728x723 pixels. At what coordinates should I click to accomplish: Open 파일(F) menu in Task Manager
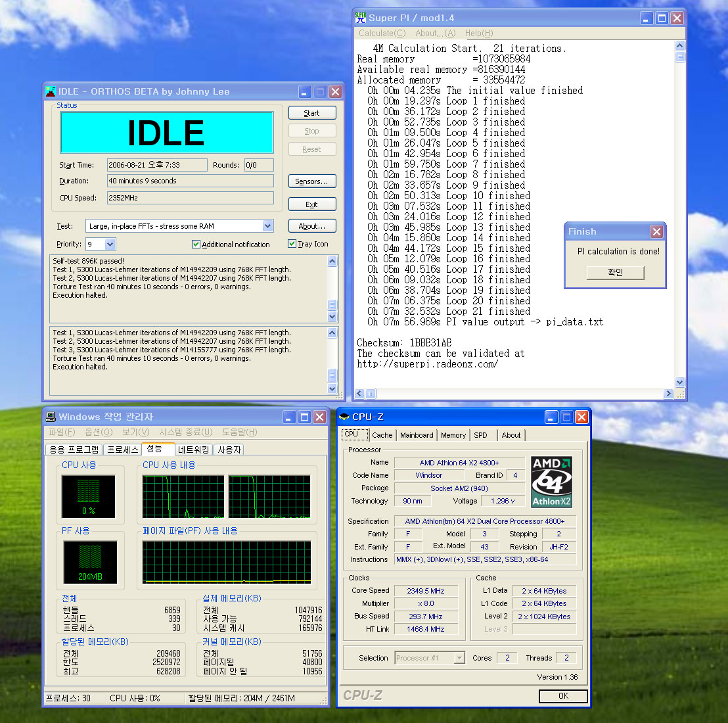pyautogui.click(x=62, y=432)
